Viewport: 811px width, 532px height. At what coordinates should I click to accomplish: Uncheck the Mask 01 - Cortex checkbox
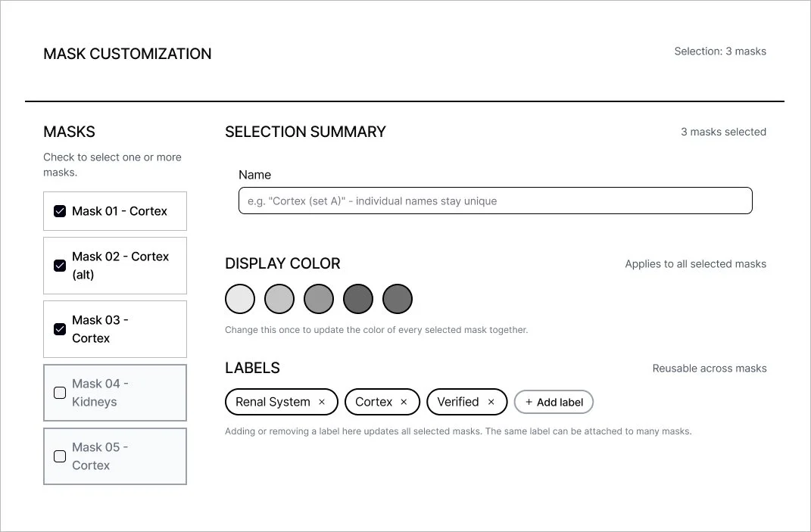coord(60,211)
